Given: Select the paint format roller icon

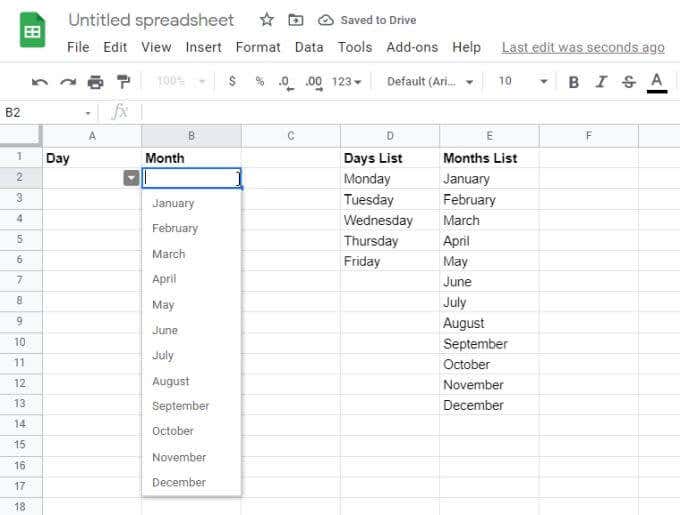Looking at the screenshot, I should 123,82.
